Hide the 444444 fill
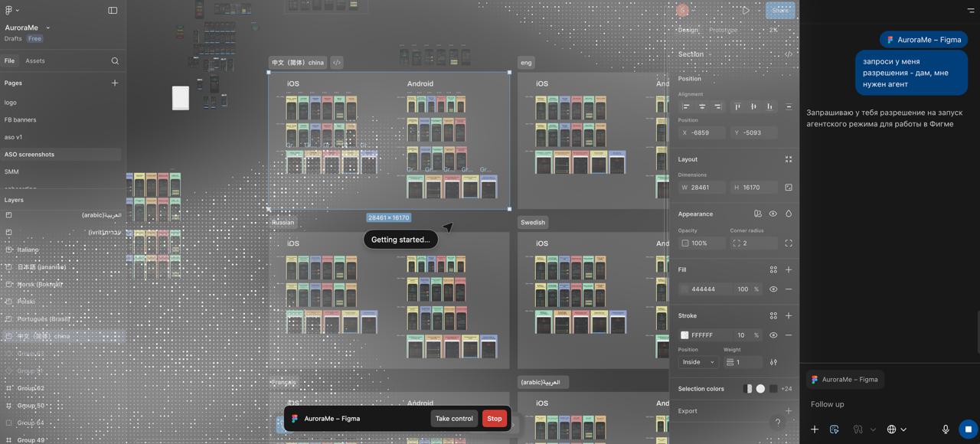The image size is (980, 444). pos(773,289)
